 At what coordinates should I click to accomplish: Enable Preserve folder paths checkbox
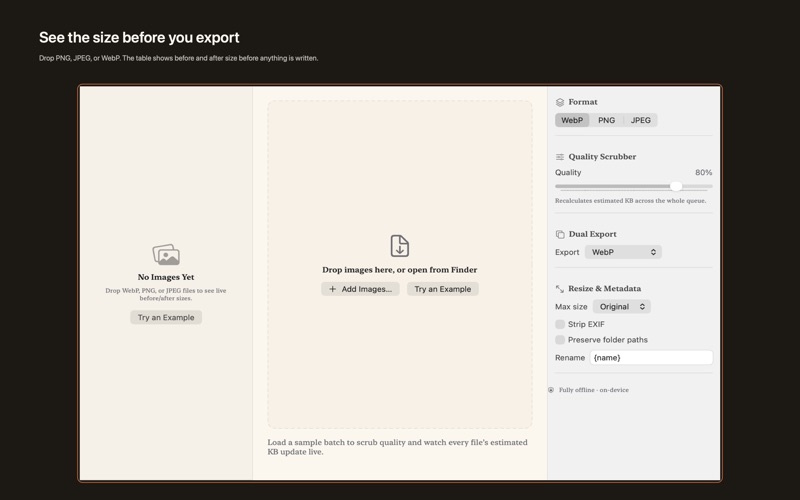coord(560,340)
